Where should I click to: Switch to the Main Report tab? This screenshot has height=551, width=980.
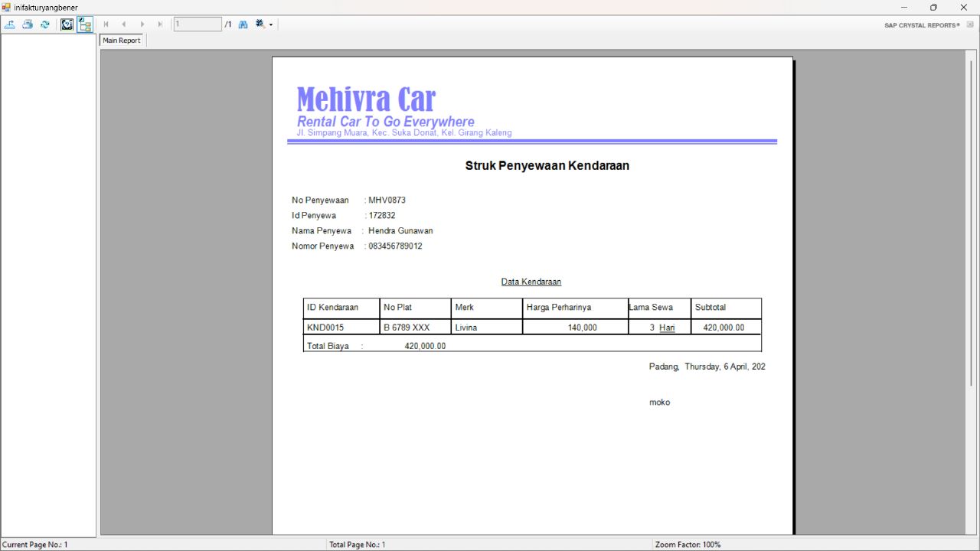coord(121,40)
